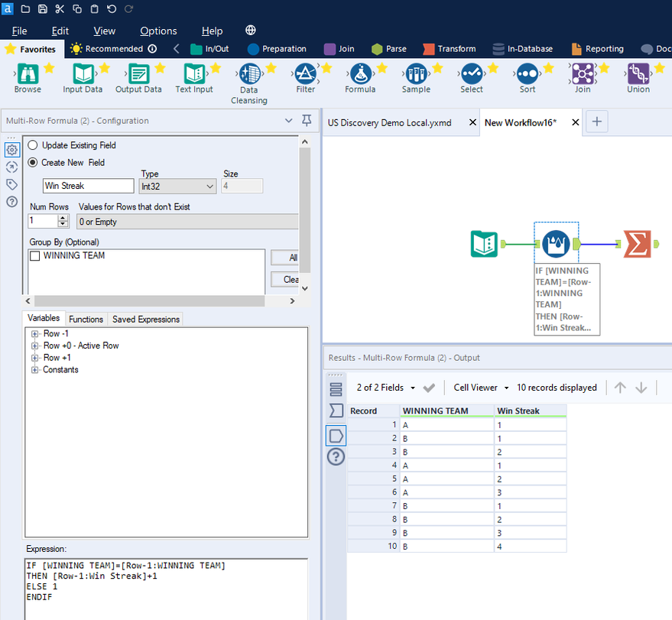Open the Options menu
Viewport: 672px width, 620px height.
(x=158, y=31)
